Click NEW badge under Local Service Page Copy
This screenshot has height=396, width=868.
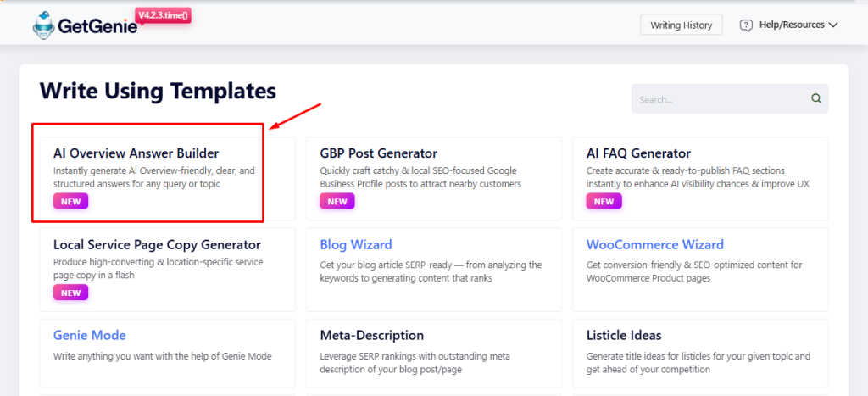coord(71,293)
